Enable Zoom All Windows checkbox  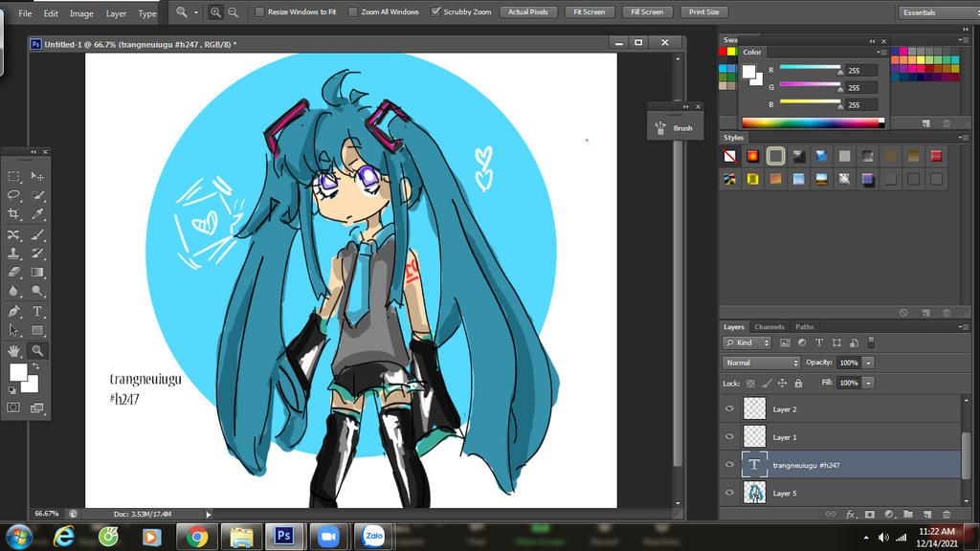tap(352, 11)
